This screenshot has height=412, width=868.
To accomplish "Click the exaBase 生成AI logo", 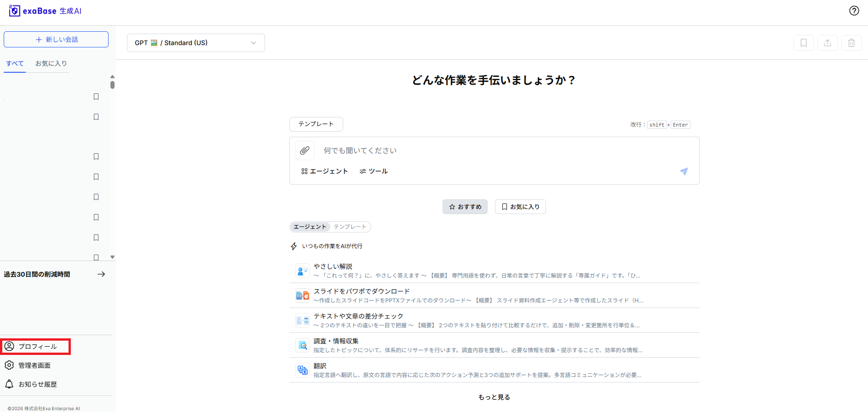I will coord(45,11).
